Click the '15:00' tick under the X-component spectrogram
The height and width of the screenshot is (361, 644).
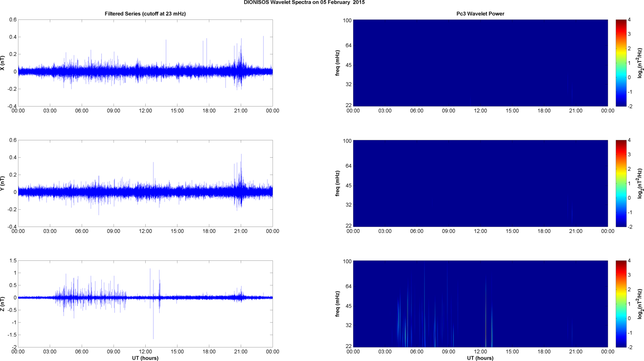pos(512,111)
